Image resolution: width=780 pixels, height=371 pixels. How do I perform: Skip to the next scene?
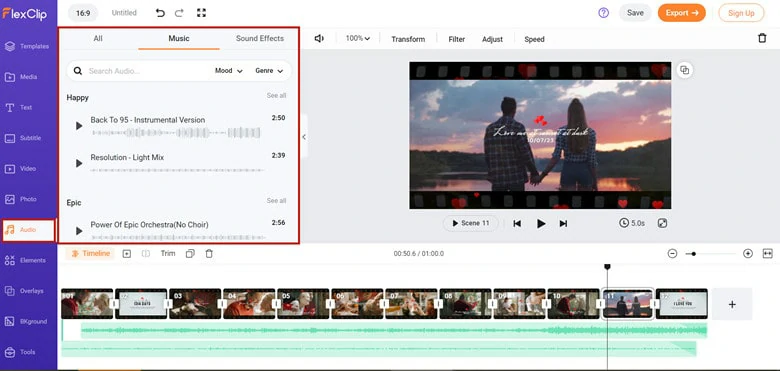[x=563, y=224]
